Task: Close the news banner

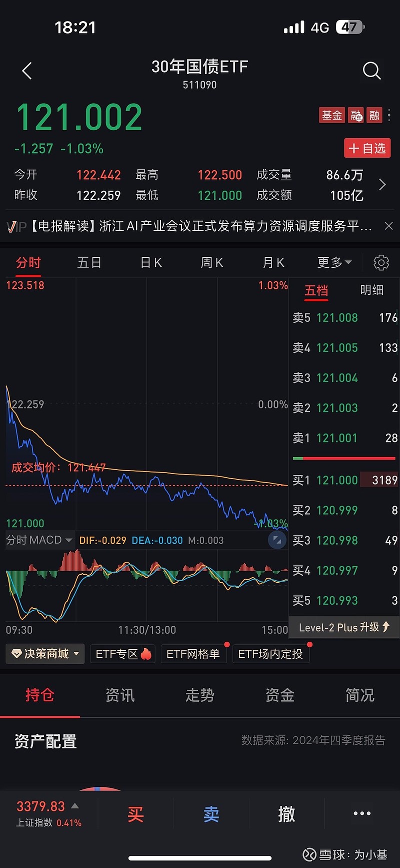Action: (x=388, y=226)
